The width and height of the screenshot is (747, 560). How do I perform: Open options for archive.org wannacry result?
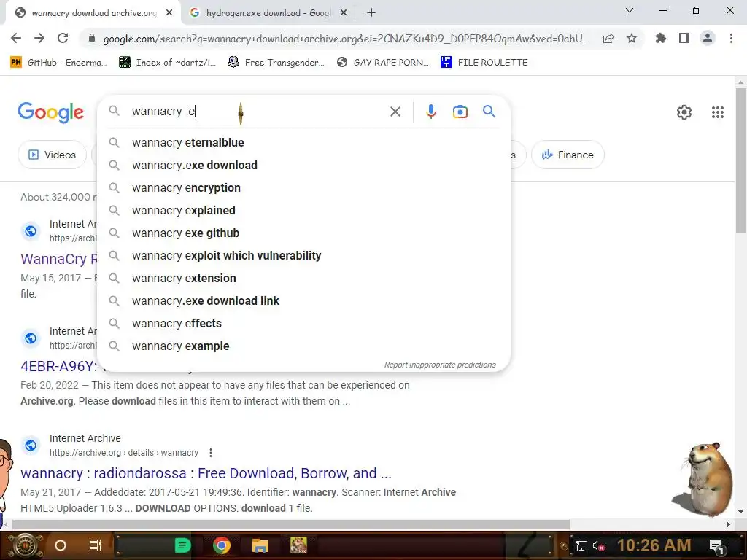point(211,453)
